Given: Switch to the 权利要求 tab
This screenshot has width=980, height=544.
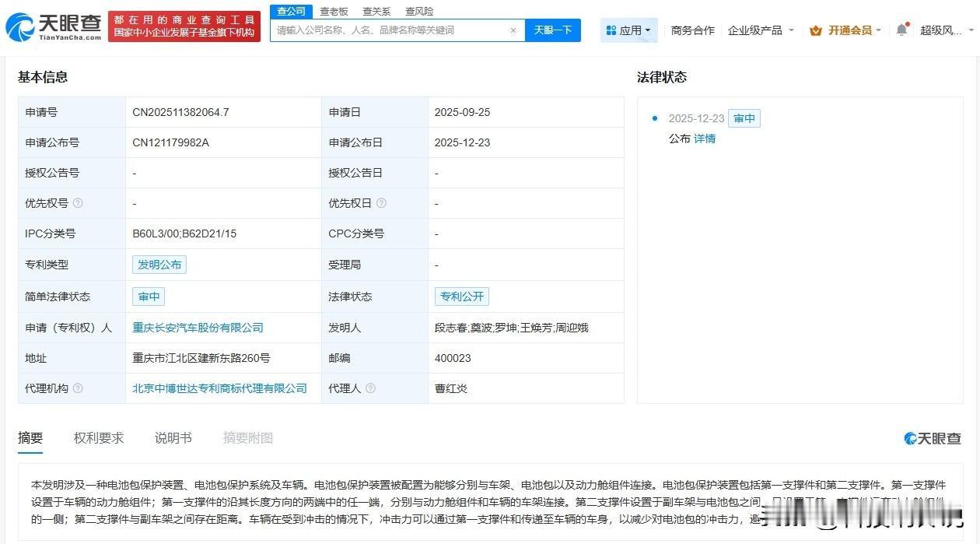Looking at the screenshot, I should click(x=97, y=437).
